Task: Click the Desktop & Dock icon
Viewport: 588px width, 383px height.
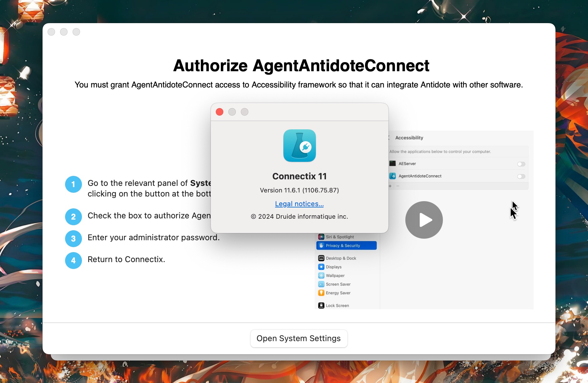Action: [x=321, y=258]
